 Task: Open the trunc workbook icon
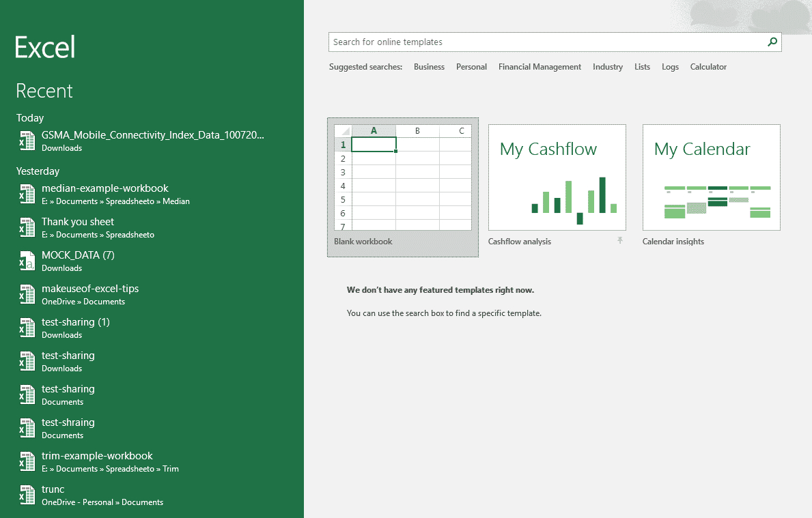click(x=27, y=495)
